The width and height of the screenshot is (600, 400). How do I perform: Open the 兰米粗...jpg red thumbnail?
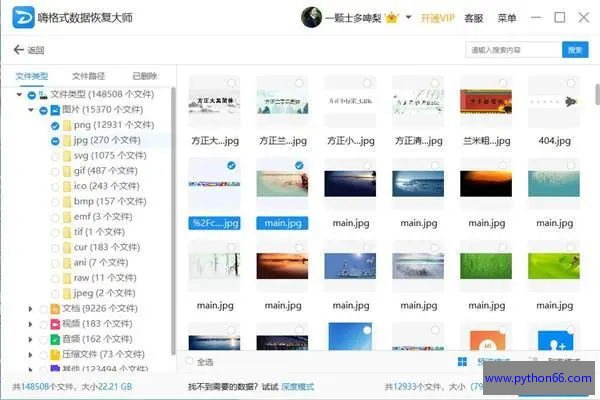[486, 101]
